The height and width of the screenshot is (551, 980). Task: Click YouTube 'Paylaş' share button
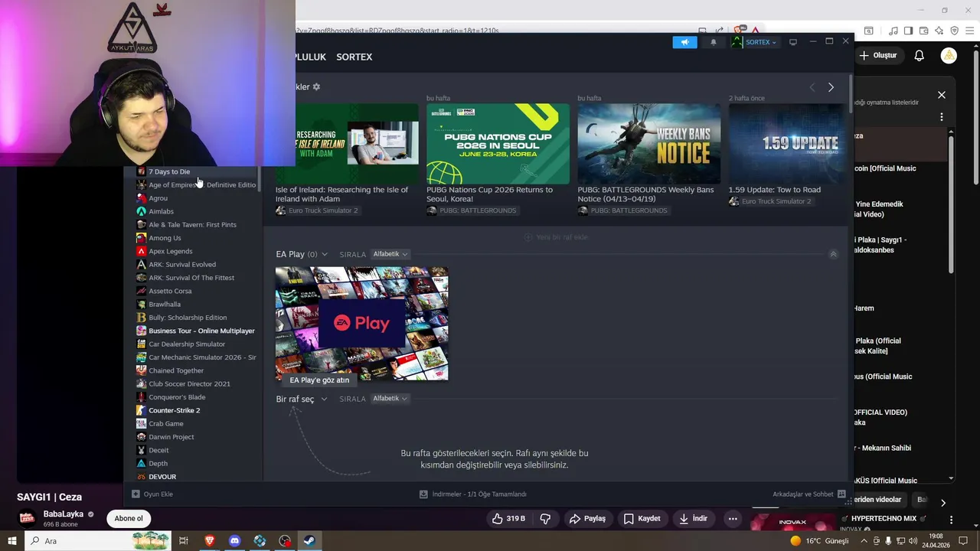pyautogui.click(x=587, y=519)
